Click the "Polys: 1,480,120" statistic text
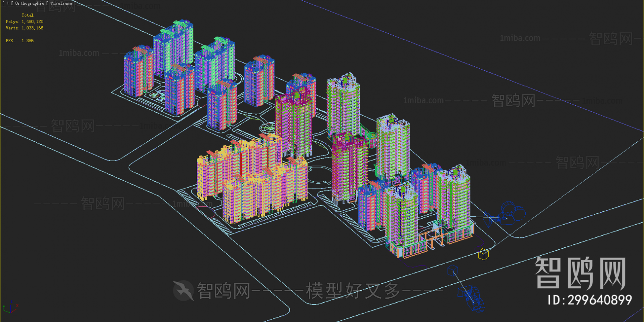This screenshot has width=644, height=322. pos(25,22)
